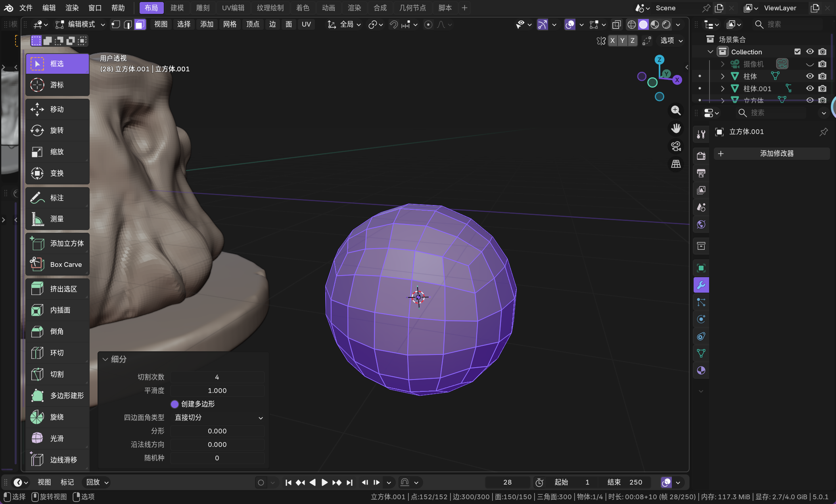Select the 旋绕 spin tool
836x504 pixels.
[58, 417]
